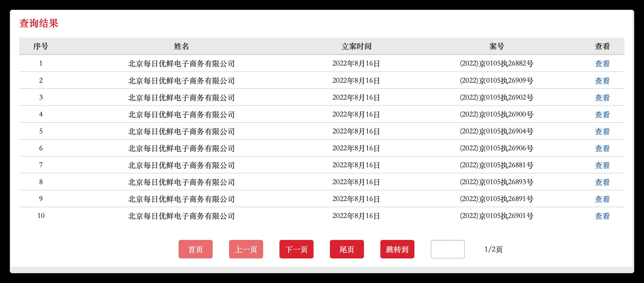Click the 案号 column header

coord(496,46)
